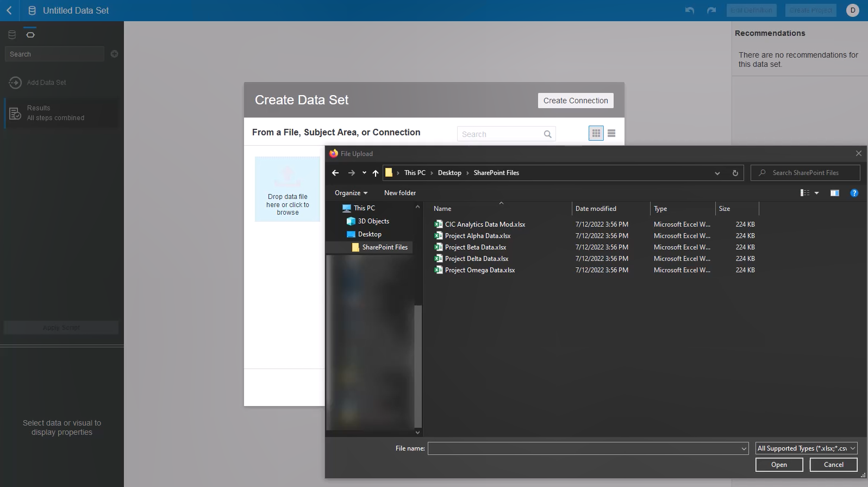Click the change your view icon

click(x=805, y=193)
